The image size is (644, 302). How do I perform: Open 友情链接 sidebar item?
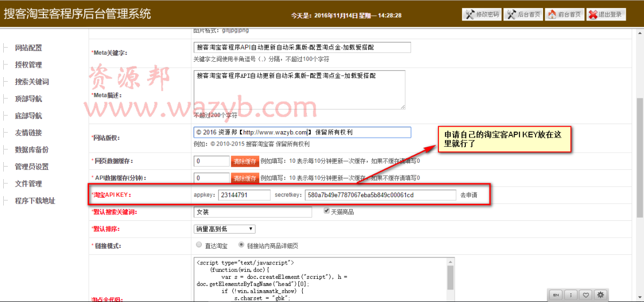pyautogui.click(x=28, y=133)
